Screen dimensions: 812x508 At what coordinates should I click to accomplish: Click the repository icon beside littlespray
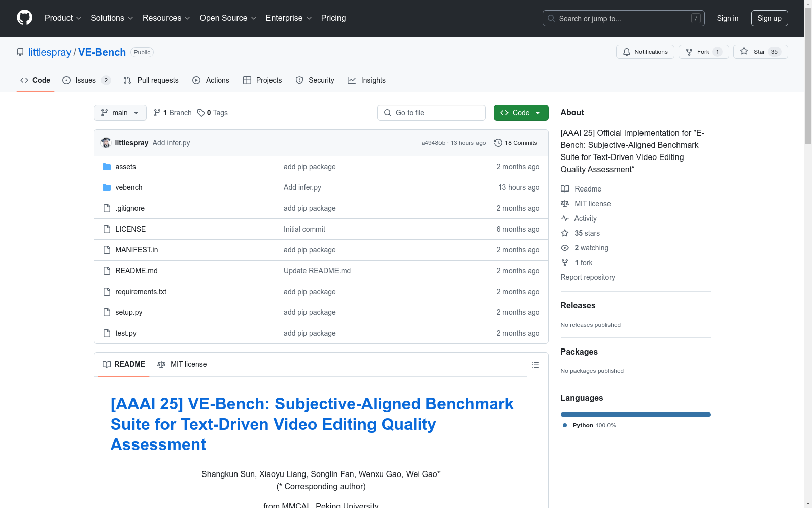20,52
